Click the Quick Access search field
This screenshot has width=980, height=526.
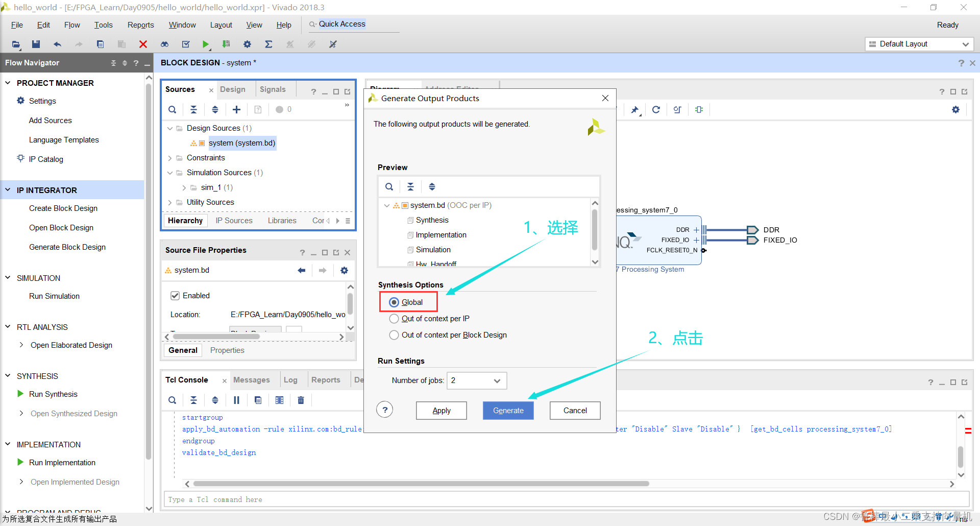tap(354, 24)
